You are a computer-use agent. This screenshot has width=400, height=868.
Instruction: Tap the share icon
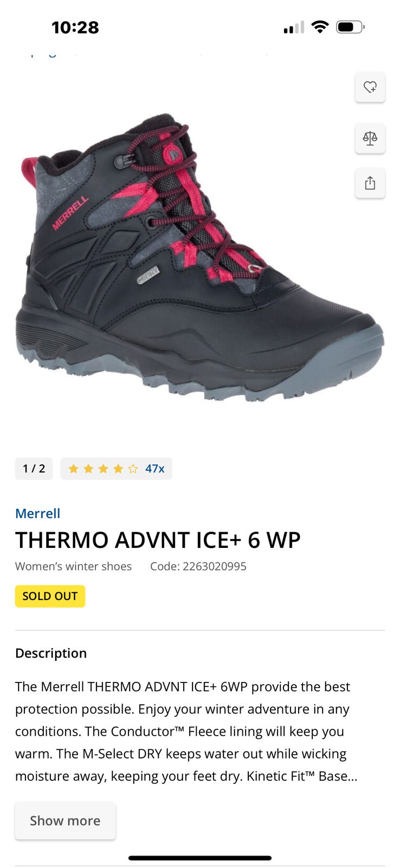click(x=370, y=183)
